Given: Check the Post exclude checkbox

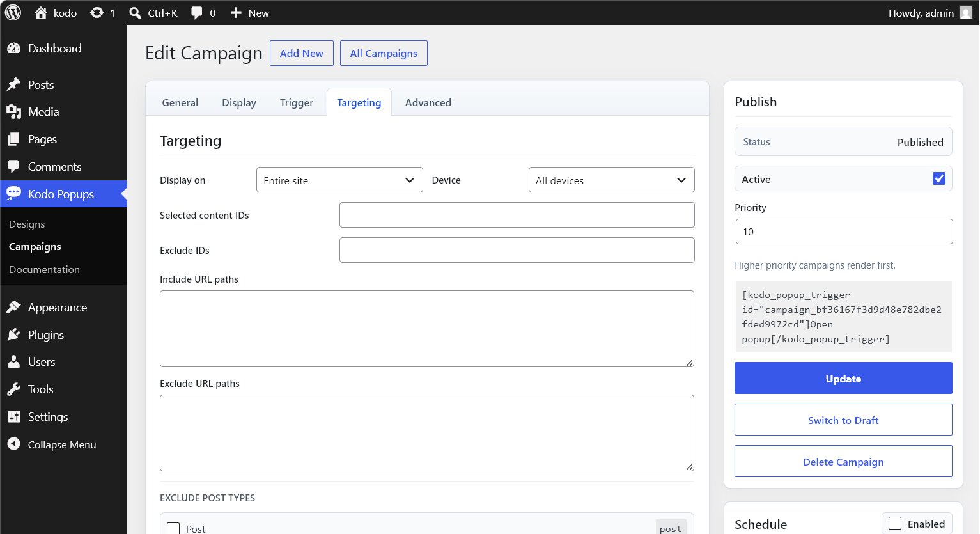Looking at the screenshot, I should [173, 529].
